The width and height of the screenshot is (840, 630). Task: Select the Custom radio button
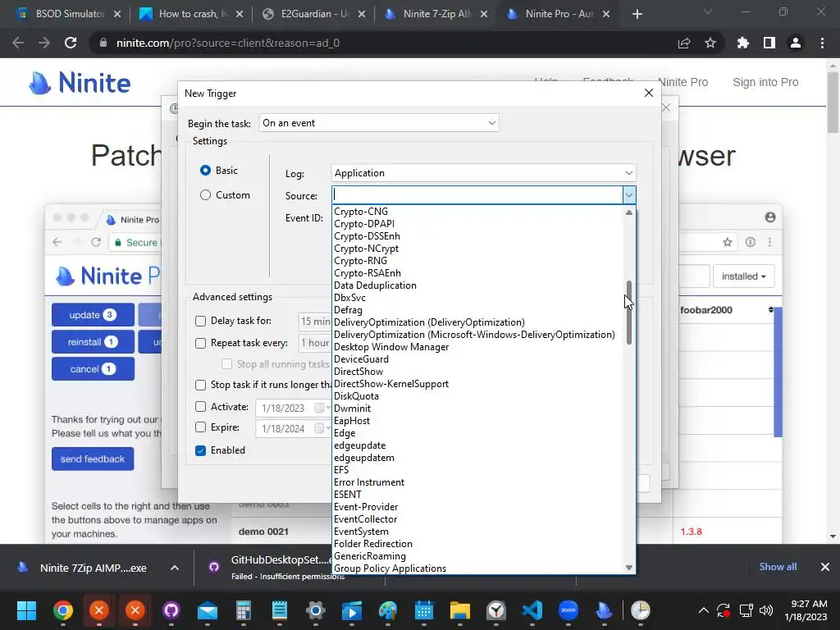pyautogui.click(x=205, y=195)
